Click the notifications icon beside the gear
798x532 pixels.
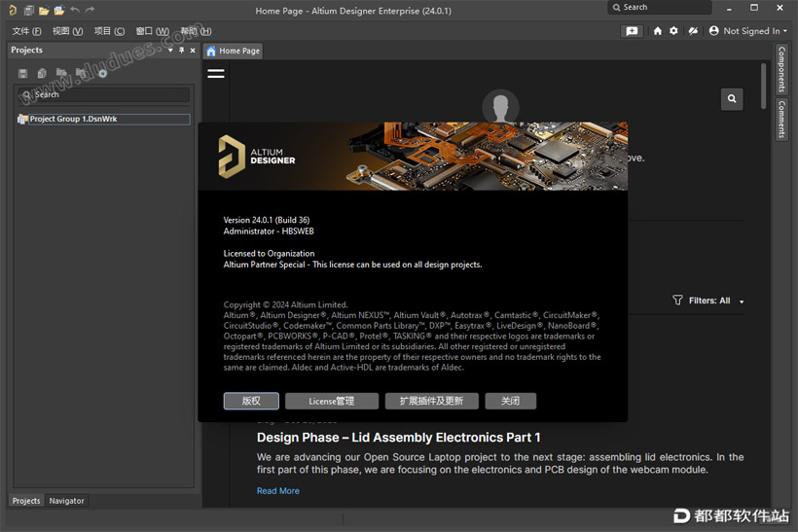coord(693,31)
